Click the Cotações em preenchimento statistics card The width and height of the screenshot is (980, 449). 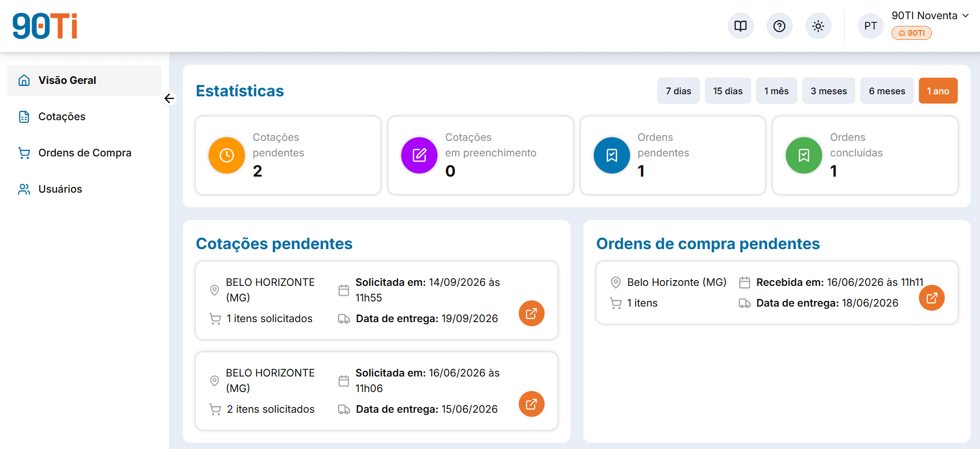[x=480, y=155]
